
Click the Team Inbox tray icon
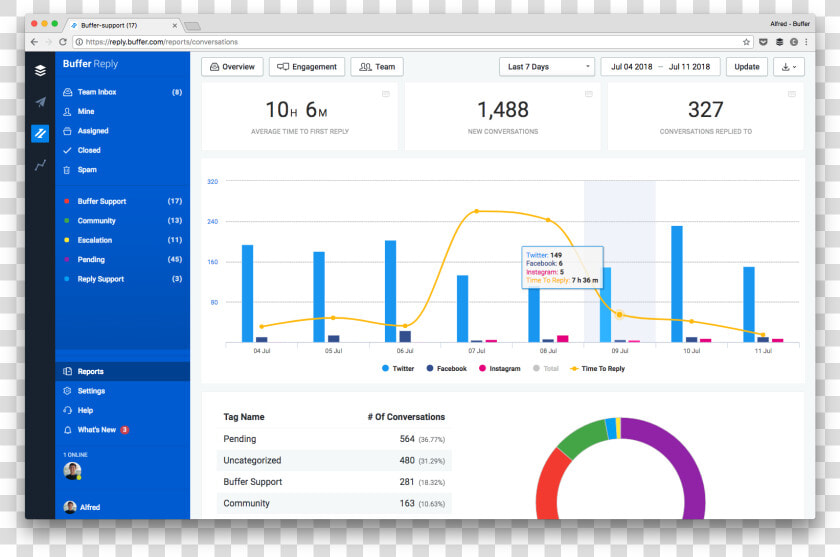68,92
